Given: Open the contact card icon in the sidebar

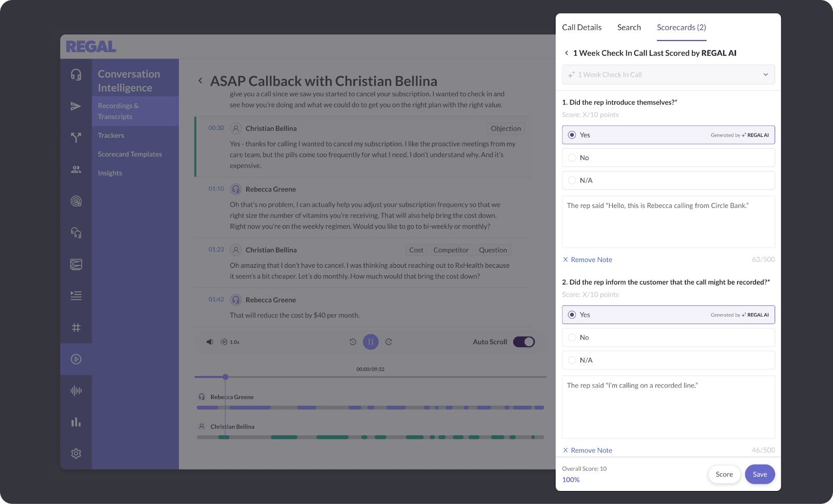Looking at the screenshot, I should coord(76,264).
